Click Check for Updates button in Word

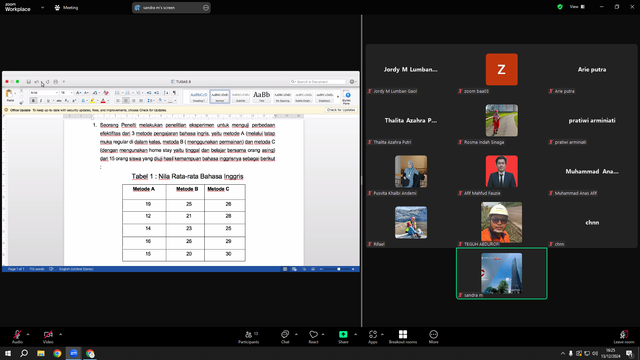tap(341, 110)
